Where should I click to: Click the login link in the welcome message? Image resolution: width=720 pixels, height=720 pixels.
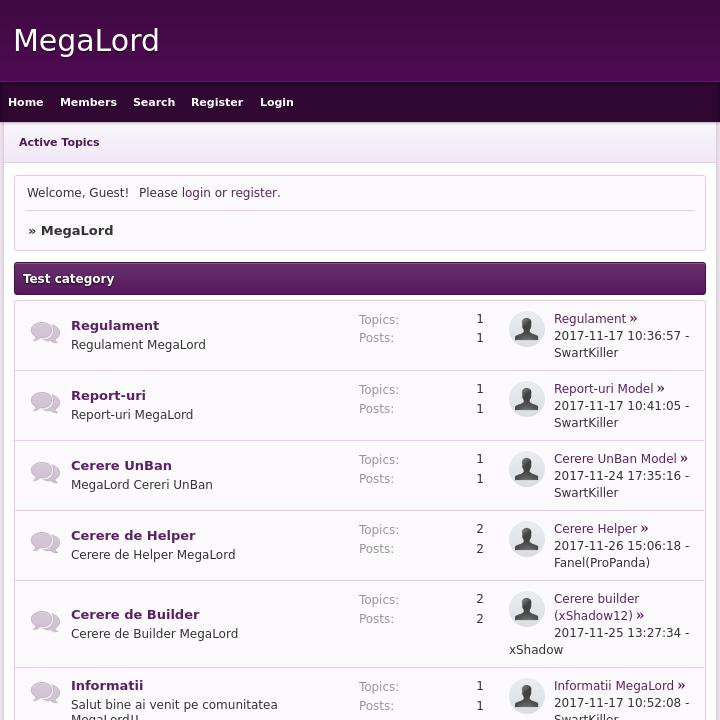click(x=196, y=193)
